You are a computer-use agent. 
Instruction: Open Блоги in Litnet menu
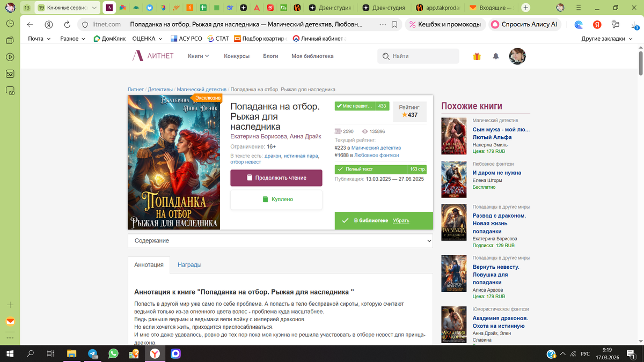coord(270,56)
